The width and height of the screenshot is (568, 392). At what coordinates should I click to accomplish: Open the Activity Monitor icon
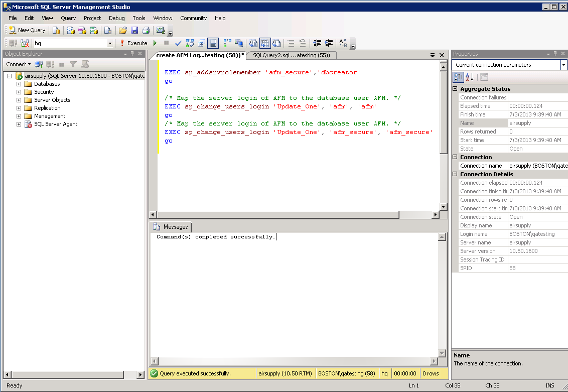tap(161, 31)
